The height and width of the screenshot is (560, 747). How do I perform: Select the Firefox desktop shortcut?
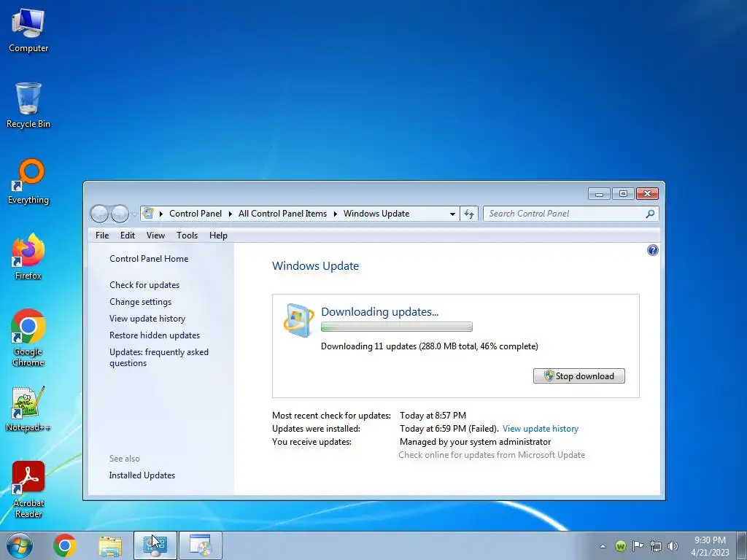pos(28,257)
